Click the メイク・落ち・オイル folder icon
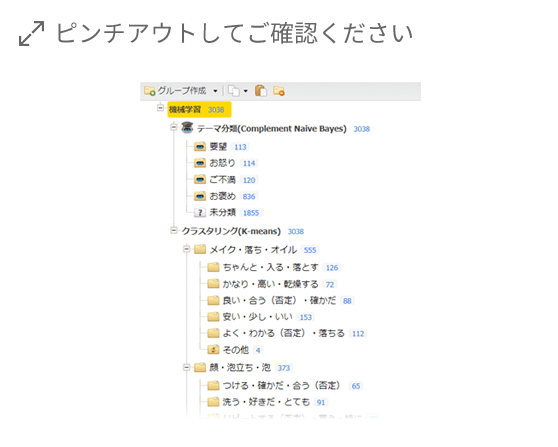558x447 pixels. 200,249
